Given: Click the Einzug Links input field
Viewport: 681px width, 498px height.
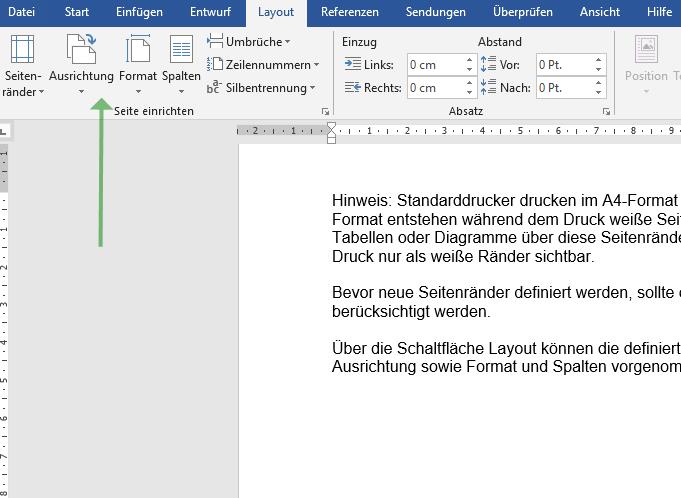Looking at the screenshot, I should tap(433, 65).
